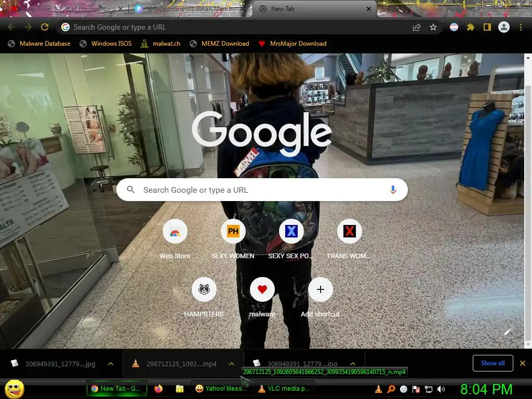Click the Google search box on page
The height and width of the screenshot is (399, 532).
(x=262, y=190)
